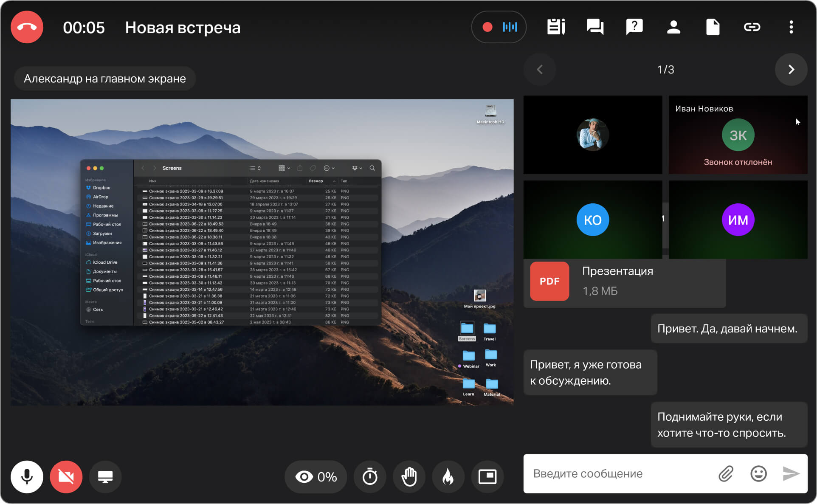Select the ИМ participant avatar
This screenshot has width=817, height=504.
(738, 220)
